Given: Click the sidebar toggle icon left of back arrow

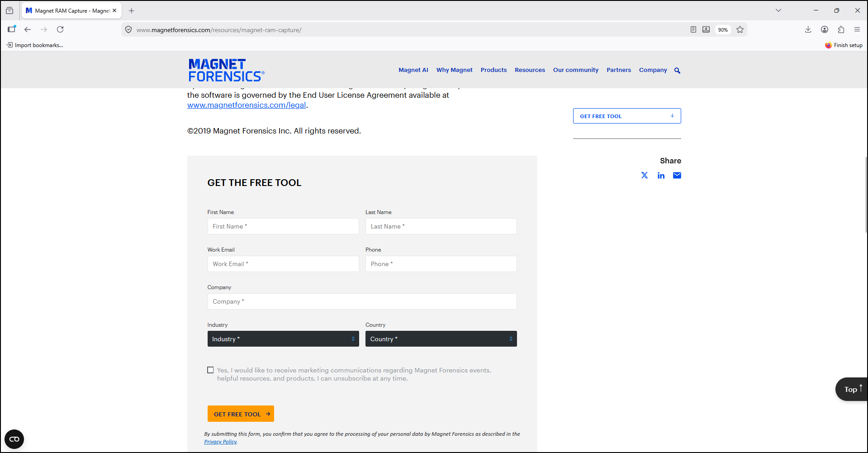Looking at the screenshot, I should point(11,29).
